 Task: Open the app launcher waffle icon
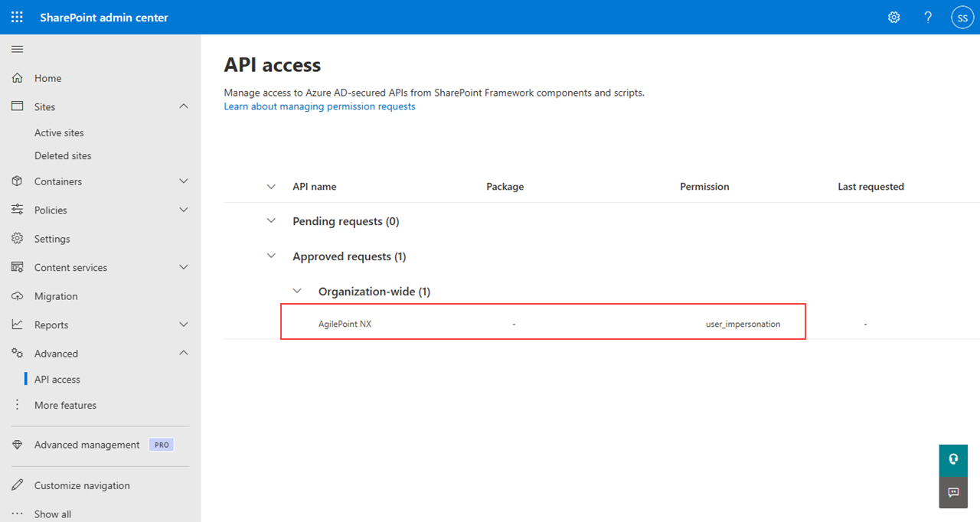tap(17, 17)
